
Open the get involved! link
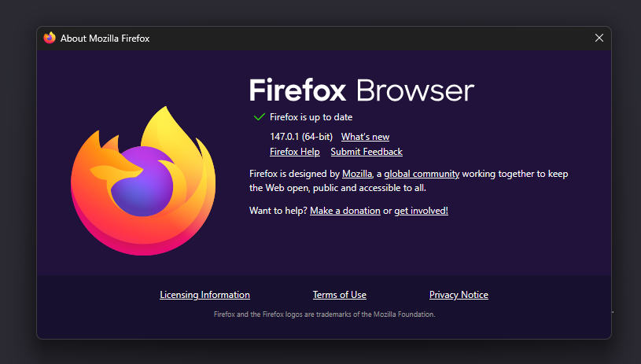[x=421, y=211]
